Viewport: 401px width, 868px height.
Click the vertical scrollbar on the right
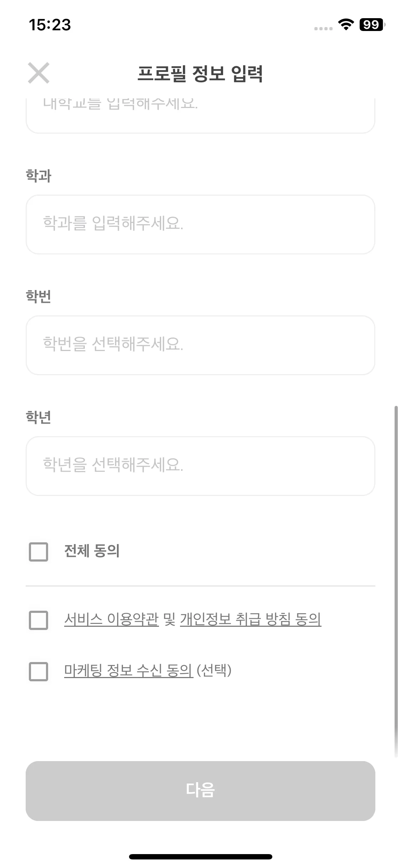[396, 582]
